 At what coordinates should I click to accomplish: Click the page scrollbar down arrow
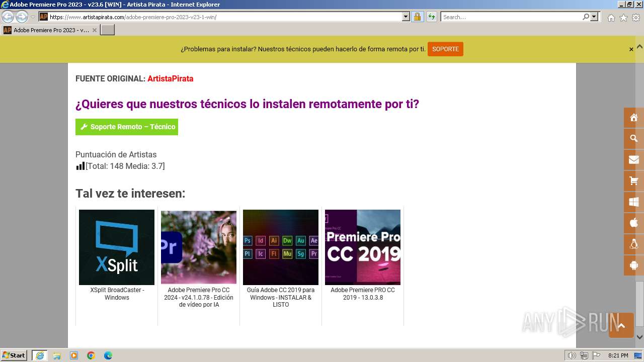click(639, 337)
